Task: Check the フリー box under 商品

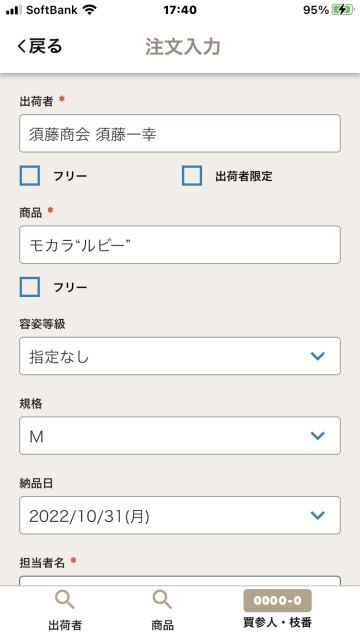Action: tap(30, 287)
